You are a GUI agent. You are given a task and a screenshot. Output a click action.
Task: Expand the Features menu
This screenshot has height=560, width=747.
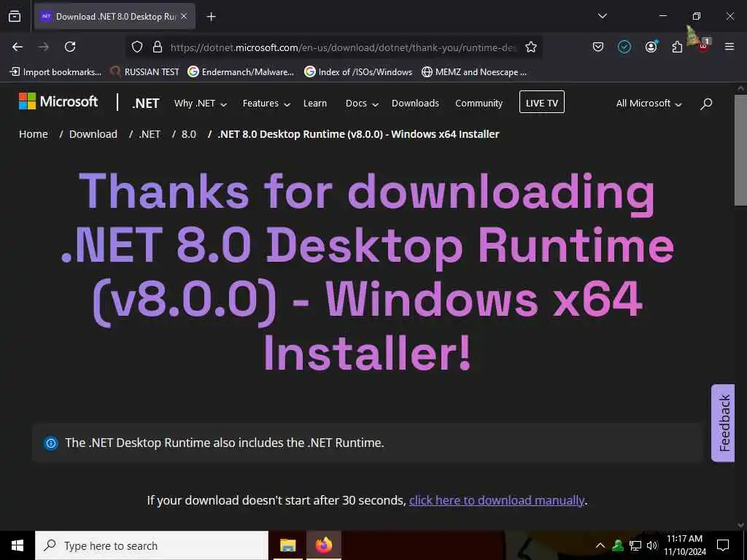coord(266,104)
